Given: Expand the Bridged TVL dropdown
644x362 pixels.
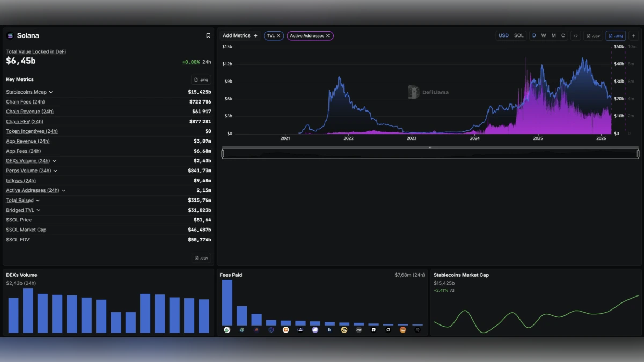Looking at the screenshot, I should 38,210.
